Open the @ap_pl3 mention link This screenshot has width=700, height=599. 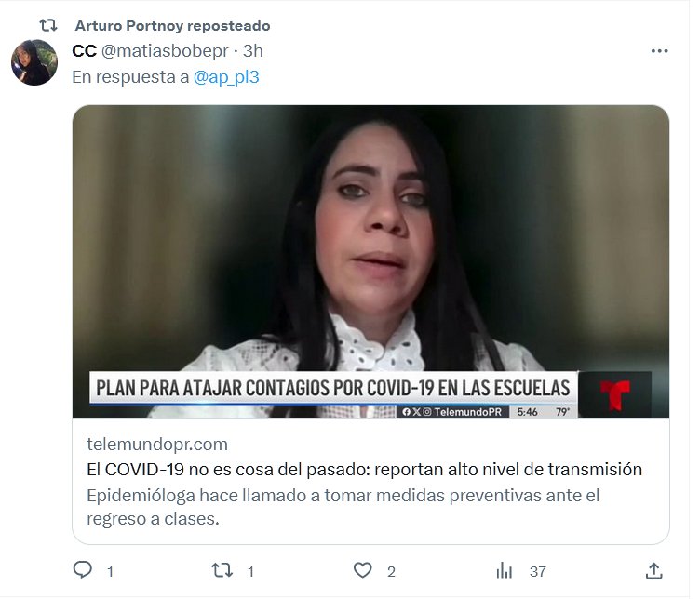tap(226, 77)
